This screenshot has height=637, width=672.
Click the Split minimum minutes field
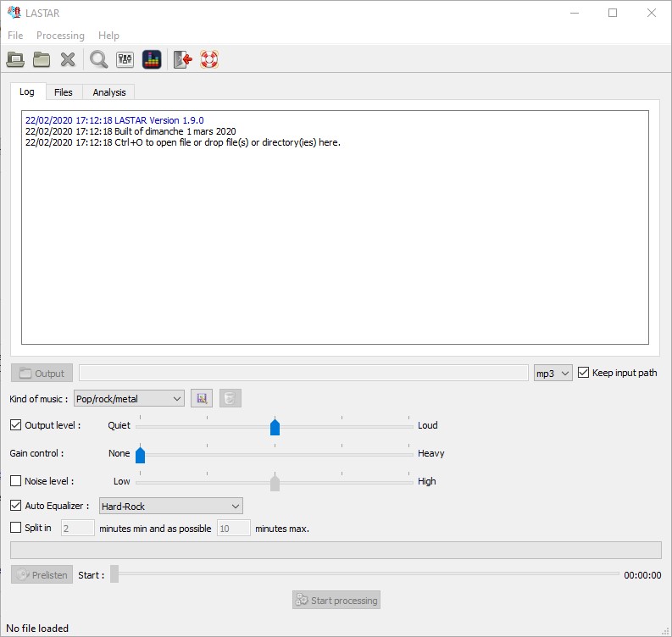pyautogui.click(x=78, y=529)
